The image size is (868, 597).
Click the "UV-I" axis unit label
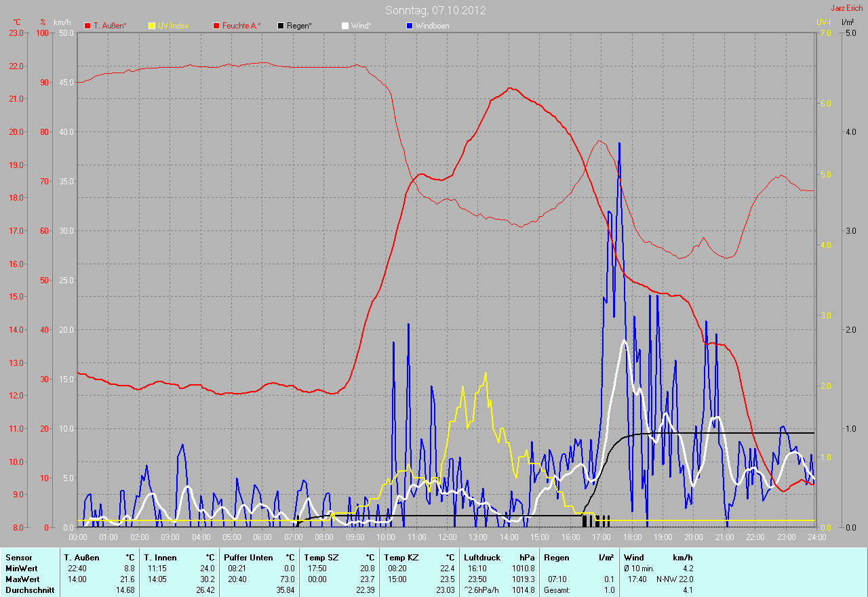point(823,22)
